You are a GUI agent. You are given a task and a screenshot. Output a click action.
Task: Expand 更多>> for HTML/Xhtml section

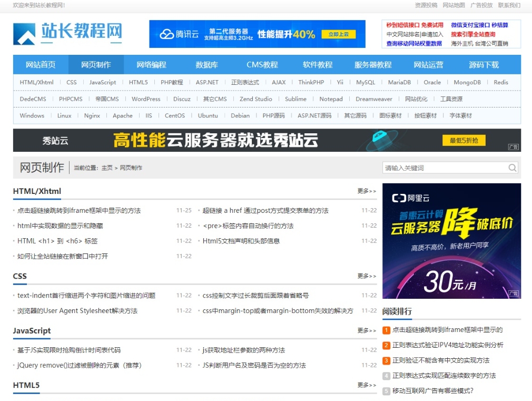click(x=367, y=191)
